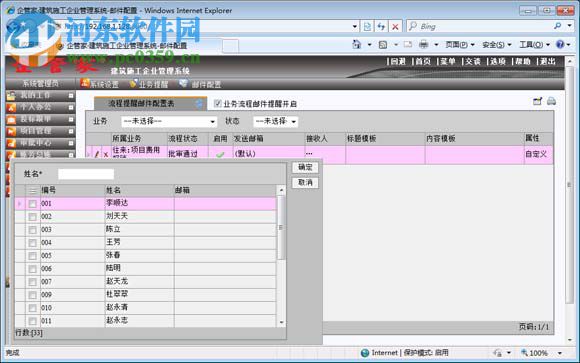Click the select-all icon in recipient table header
This screenshot has height=363, width=580.
33,191
